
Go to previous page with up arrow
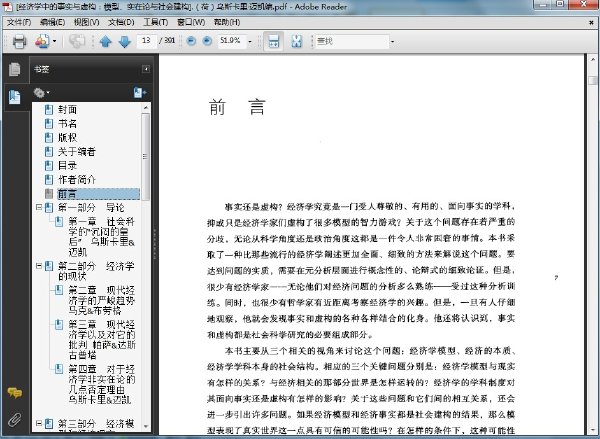point(106,41)
